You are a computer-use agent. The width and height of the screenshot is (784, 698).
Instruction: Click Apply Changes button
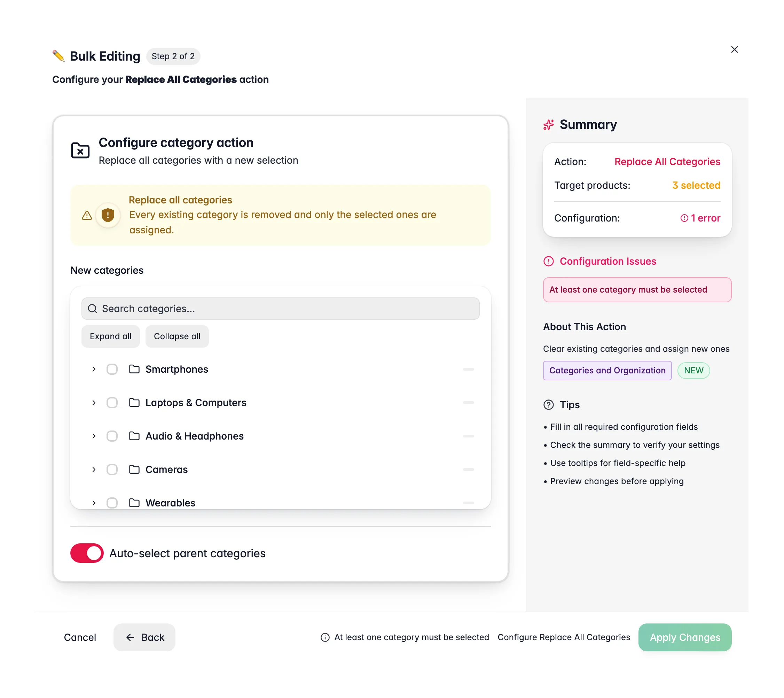tap(685, 637)
